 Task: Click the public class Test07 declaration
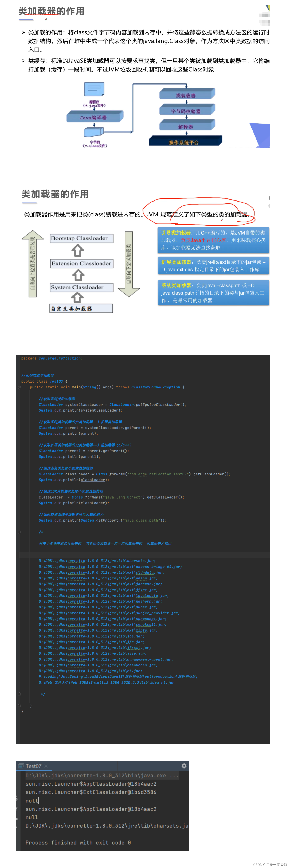click(x=44, y=381)
